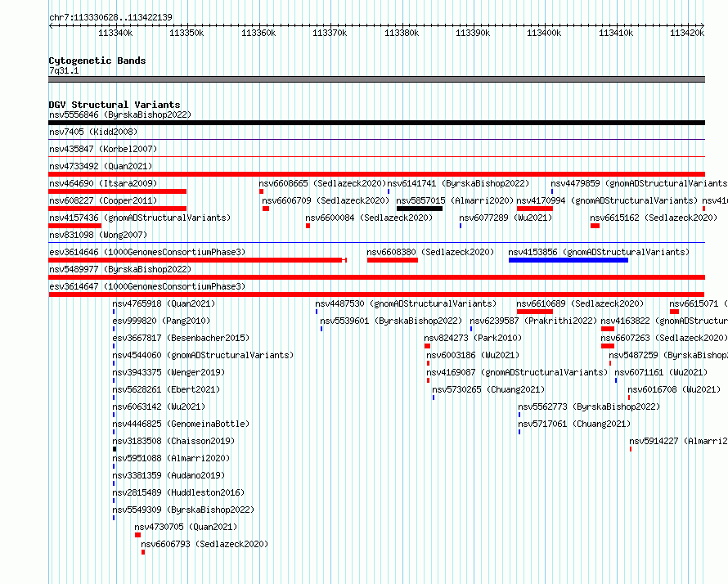
Task: Click nsv6071161 (Wu2021) label
Action: [x=661, y=372]
